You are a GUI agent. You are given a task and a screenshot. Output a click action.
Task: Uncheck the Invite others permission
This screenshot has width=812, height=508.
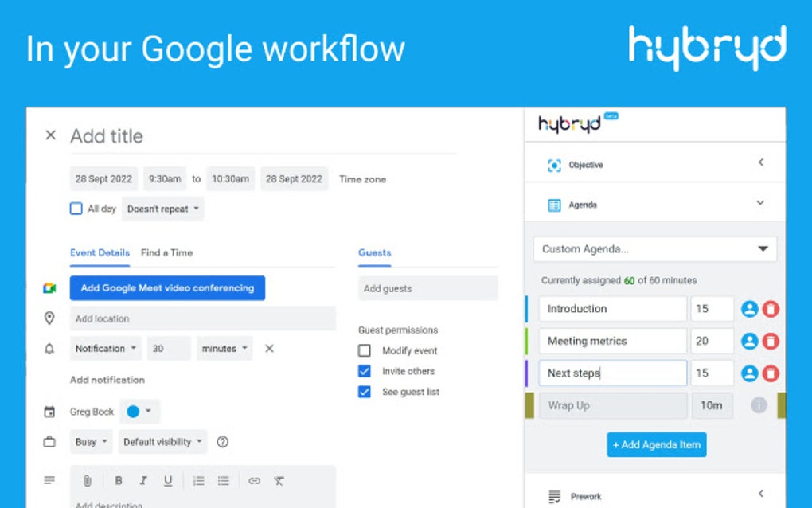click(364, 371)
